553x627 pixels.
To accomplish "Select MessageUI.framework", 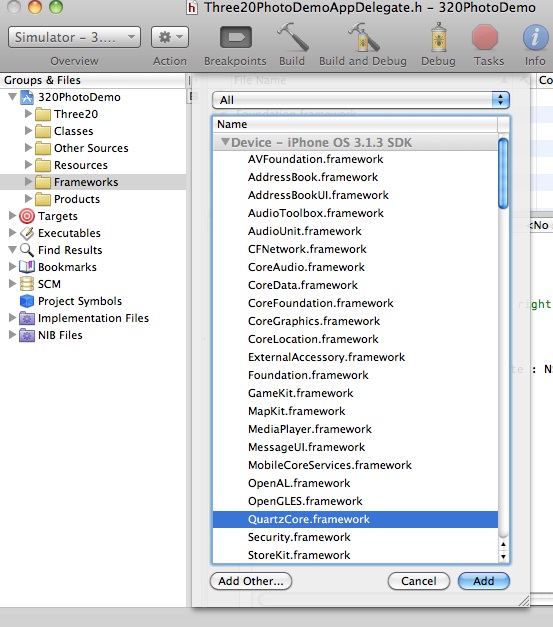I will pyautogui.click(x=306, y=447).
